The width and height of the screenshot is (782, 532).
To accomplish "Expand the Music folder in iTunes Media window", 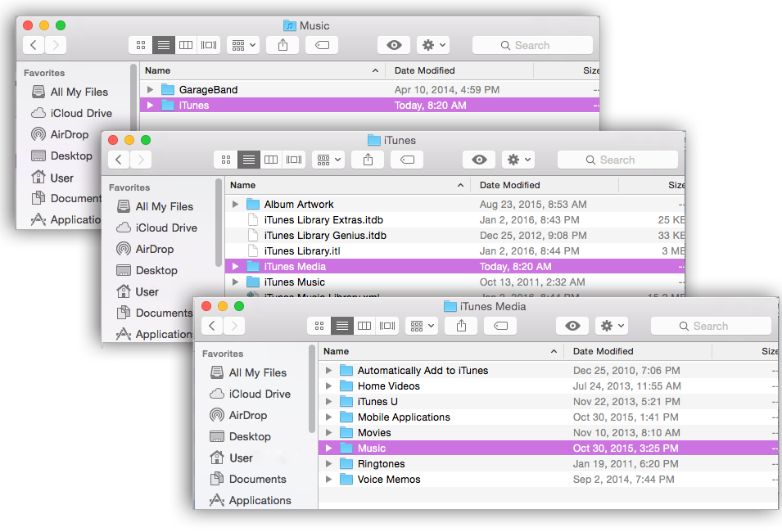I will 328,448.
